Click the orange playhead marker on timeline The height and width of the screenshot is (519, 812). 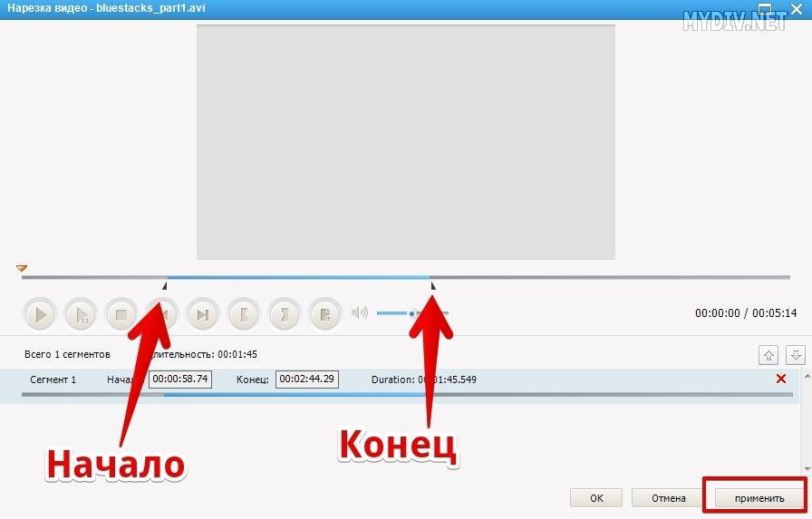tap(21, 268)
